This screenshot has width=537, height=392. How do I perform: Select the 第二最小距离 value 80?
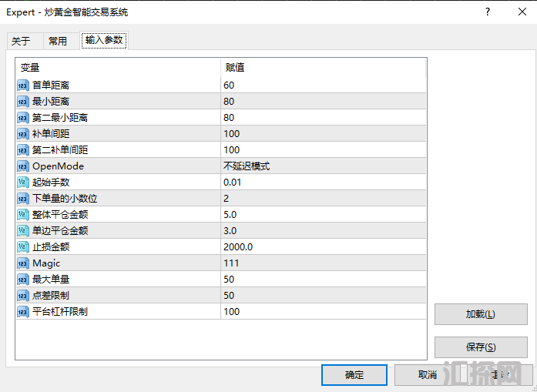324,118
